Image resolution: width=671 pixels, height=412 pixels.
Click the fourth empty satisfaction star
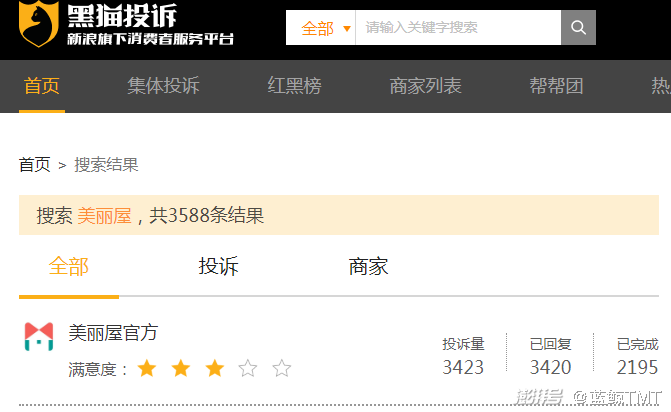pyautogui.click(x=248, y=368)
